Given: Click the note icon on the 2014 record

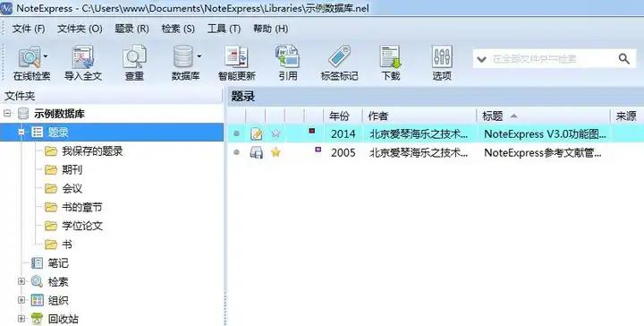Looking at the screenshot, I should (257, 133).
